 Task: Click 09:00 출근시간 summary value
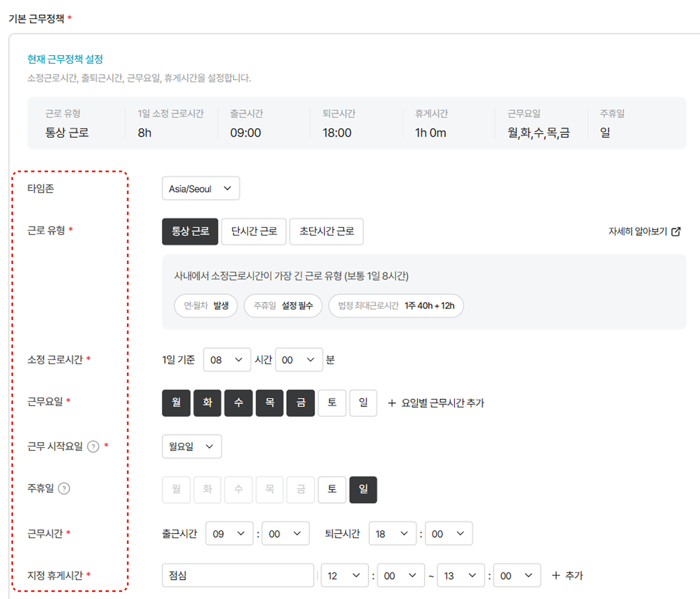coord(245,132)
